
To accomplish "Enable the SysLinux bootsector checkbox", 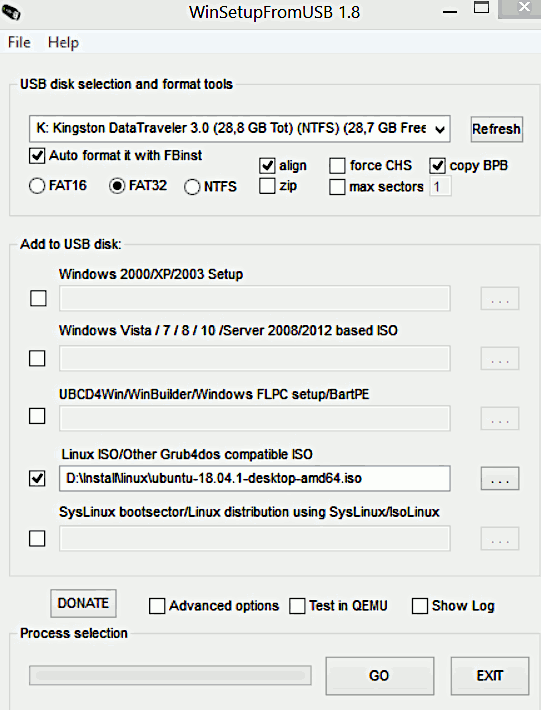I will tap(37, 538).
